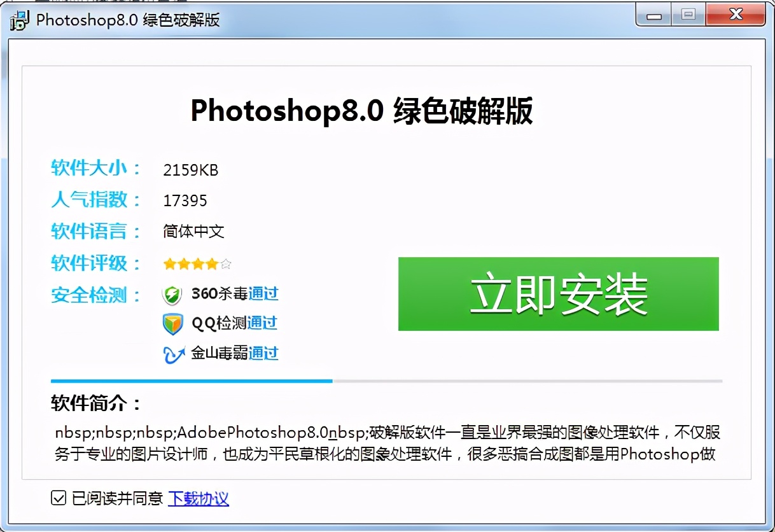Image resolution: width=775 pixels, height=532 pixels.
Task: Click the 360杀毒 shield icon
Action: [x=173, y=295]
